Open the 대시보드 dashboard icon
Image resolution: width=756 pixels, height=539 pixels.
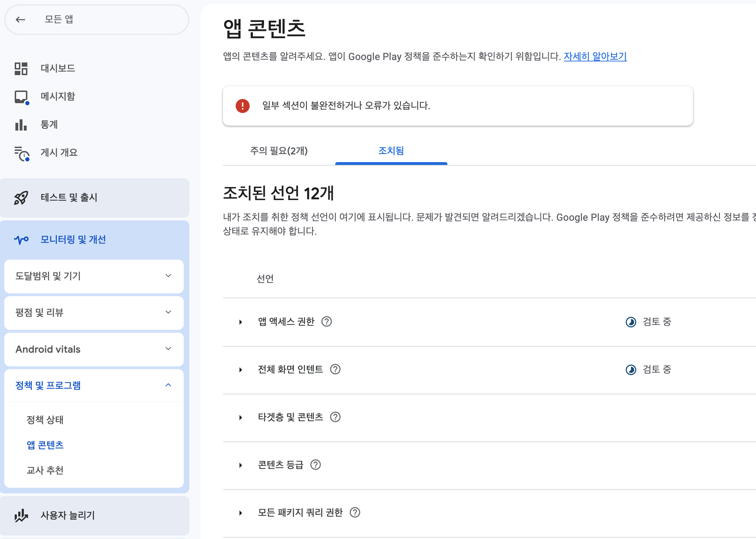pyautogui.click(x=21, y=68)
